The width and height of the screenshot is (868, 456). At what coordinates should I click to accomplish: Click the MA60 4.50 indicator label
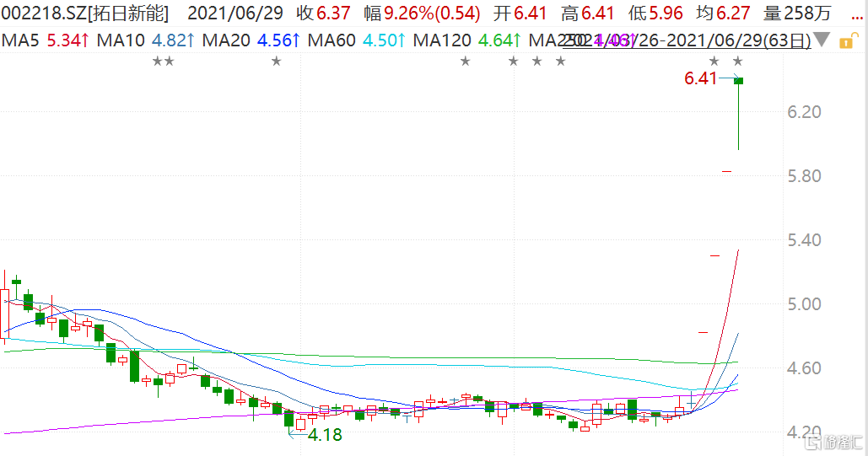pyautogui.click(x=357, y=40)
